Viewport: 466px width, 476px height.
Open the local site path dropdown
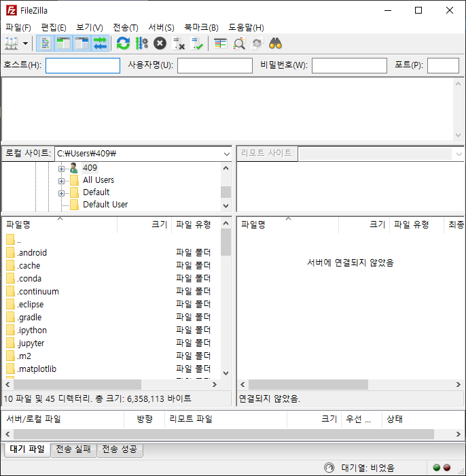click(226, 154)
